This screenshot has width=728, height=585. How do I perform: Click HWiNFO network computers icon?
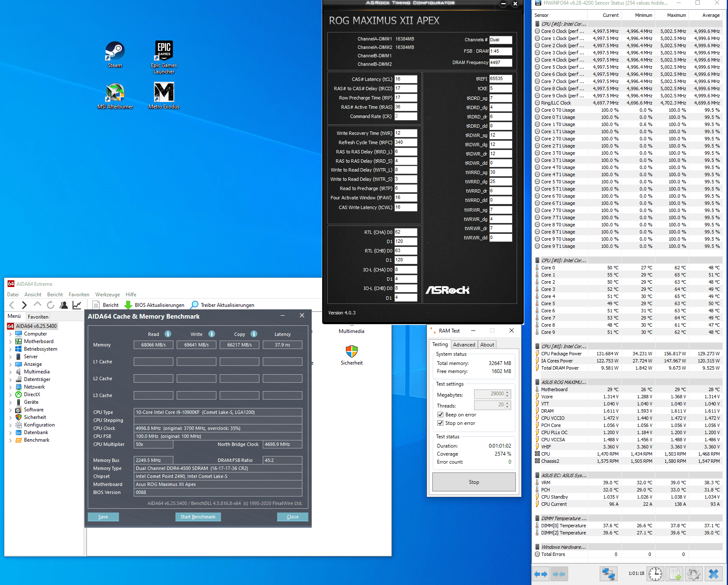click(x=608, y=574)
